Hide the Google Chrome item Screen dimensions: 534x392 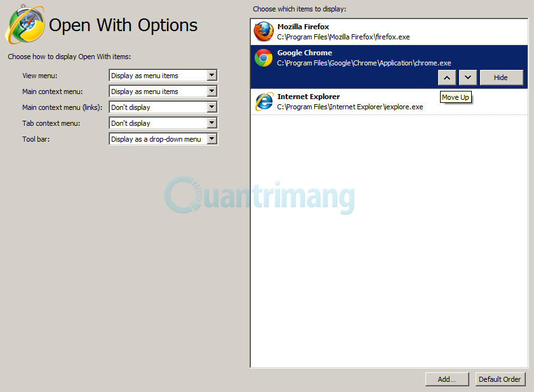502,78
